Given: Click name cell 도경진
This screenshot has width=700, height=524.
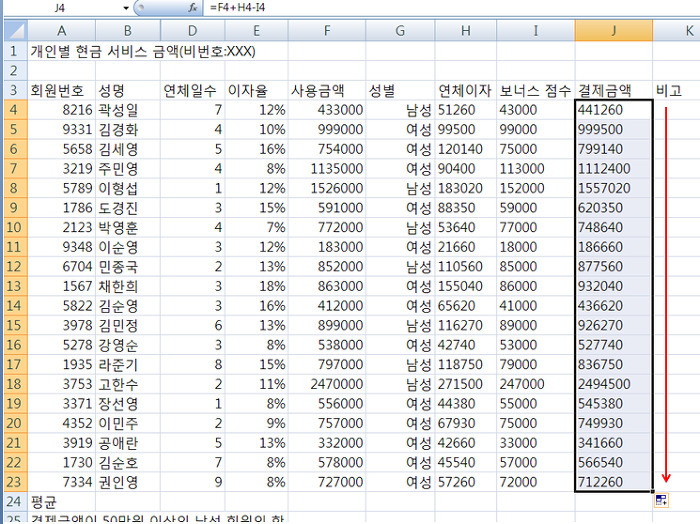Looking at the screenshot, I should point(128,208).
